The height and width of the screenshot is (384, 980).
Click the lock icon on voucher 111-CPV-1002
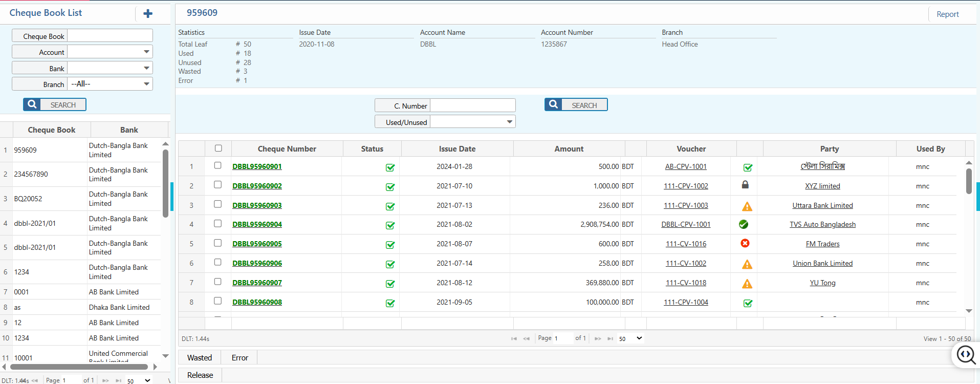(x=745, y=185)
